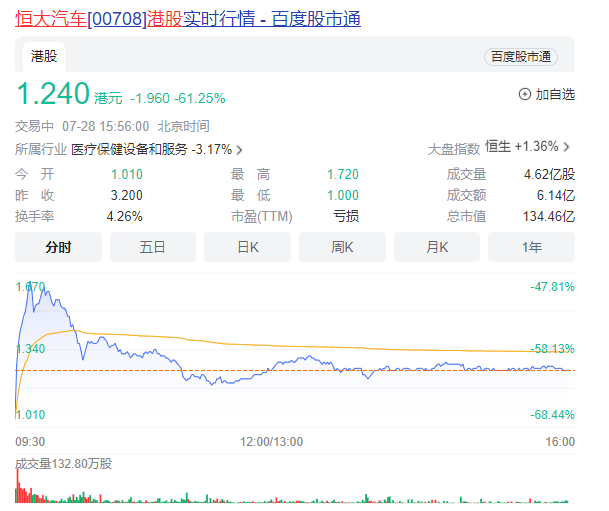Screen dimensions: 609x511
Task: Click the 加自选 text label
Action: (x=555, y=94)
